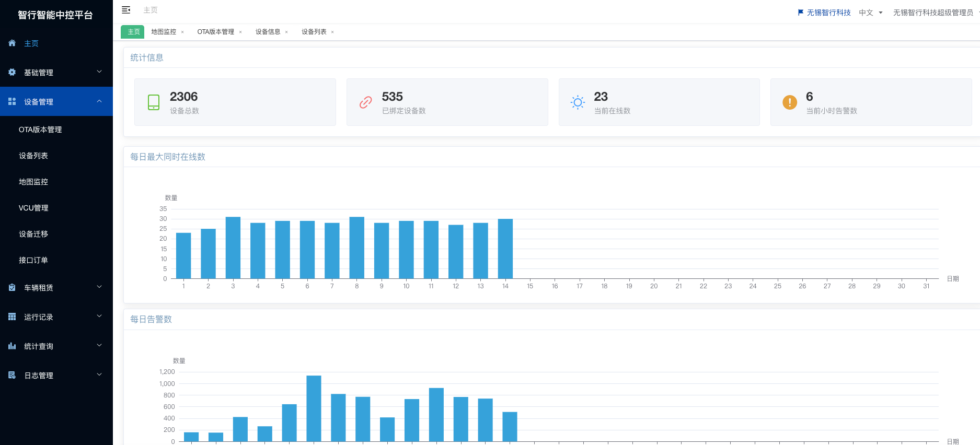Close the 设备列表 tab
Screen dimensions: 980x445
click(332, 32)
